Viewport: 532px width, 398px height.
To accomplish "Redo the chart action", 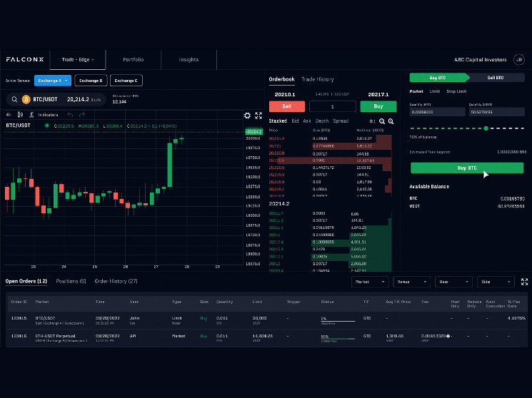I will pos(82,115).
